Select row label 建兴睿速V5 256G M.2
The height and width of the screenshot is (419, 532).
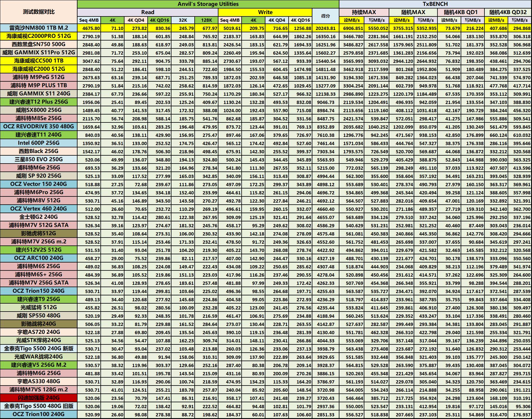38,365
